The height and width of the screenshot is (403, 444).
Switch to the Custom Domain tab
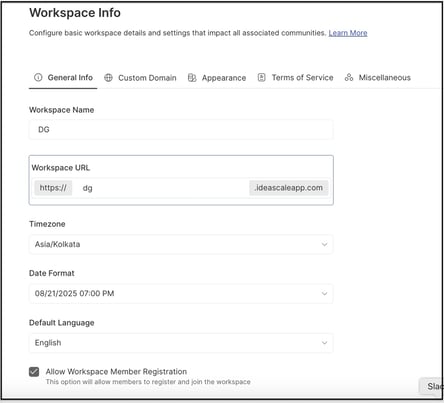tap(140, 78)
